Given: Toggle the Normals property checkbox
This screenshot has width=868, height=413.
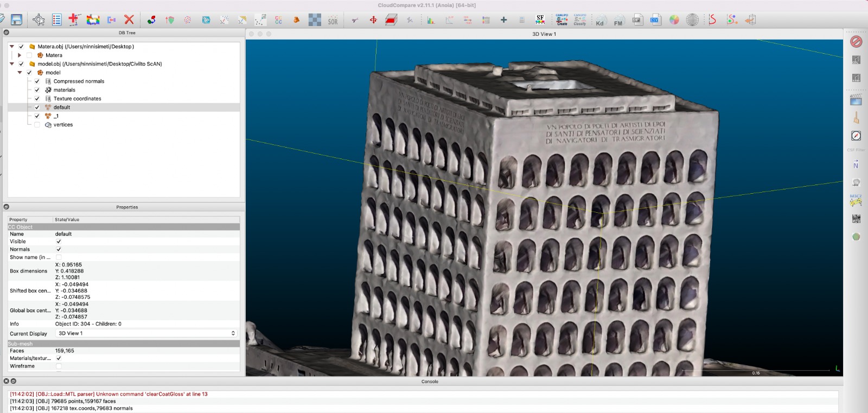Looking at the screenshot, I should point(59,250).
